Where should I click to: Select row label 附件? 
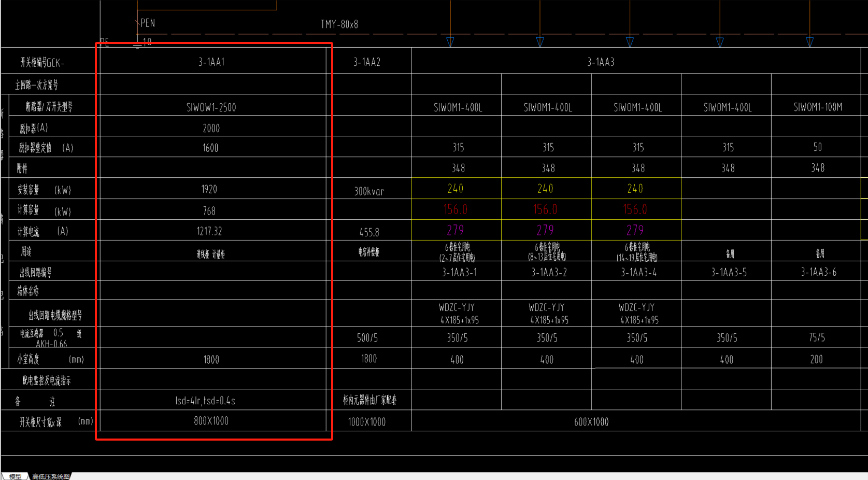pos(22,168)
